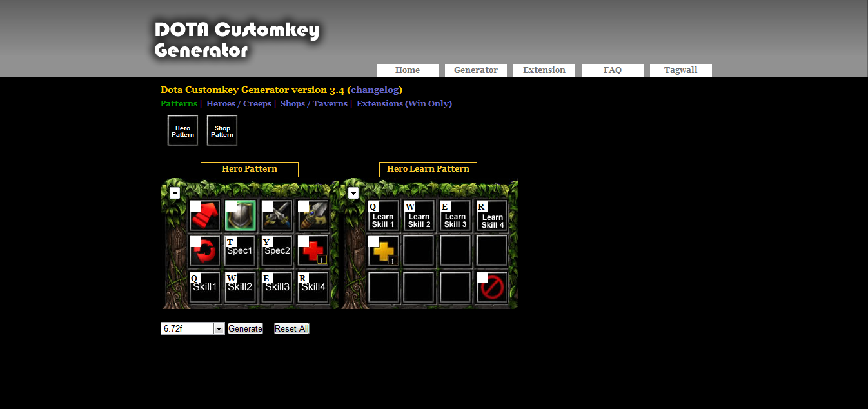Click the Reset All button
The image size is (868, 409).
tap(291, 328)
